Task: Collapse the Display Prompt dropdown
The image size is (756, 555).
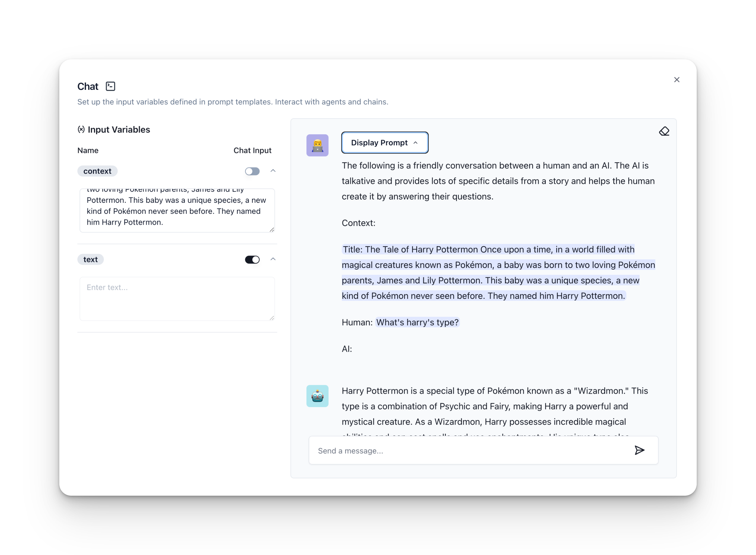Action: point(385,143)
